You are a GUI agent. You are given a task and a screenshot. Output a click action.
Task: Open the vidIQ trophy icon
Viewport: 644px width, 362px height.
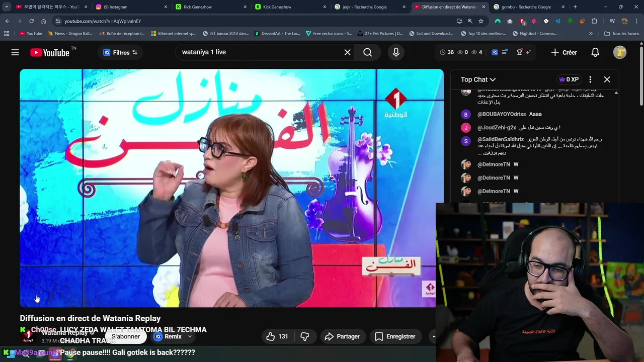click(519, 52)
